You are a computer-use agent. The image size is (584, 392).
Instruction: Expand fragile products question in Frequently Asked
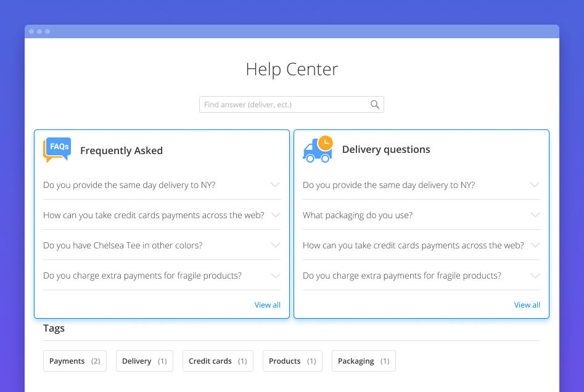(275, 276)
